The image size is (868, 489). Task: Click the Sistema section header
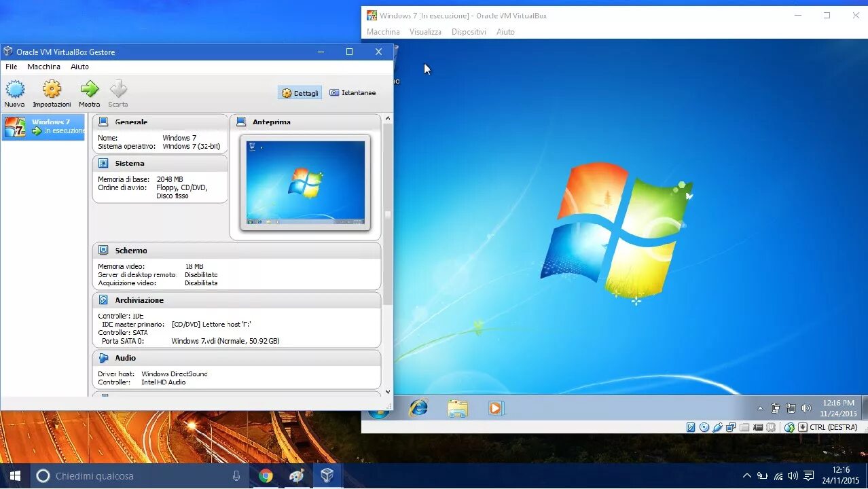160,163
